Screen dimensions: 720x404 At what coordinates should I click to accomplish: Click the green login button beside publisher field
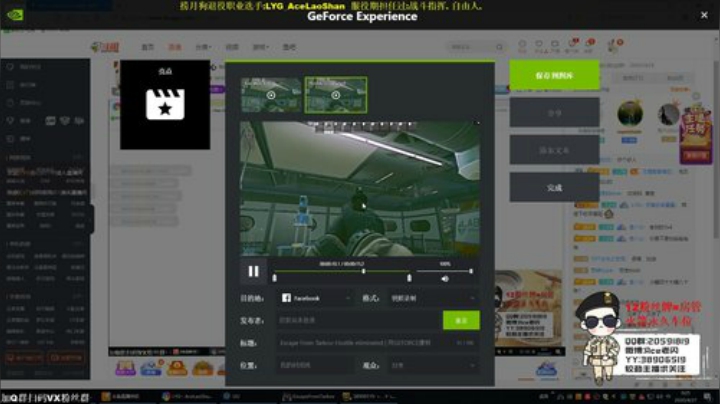point(461,320)
